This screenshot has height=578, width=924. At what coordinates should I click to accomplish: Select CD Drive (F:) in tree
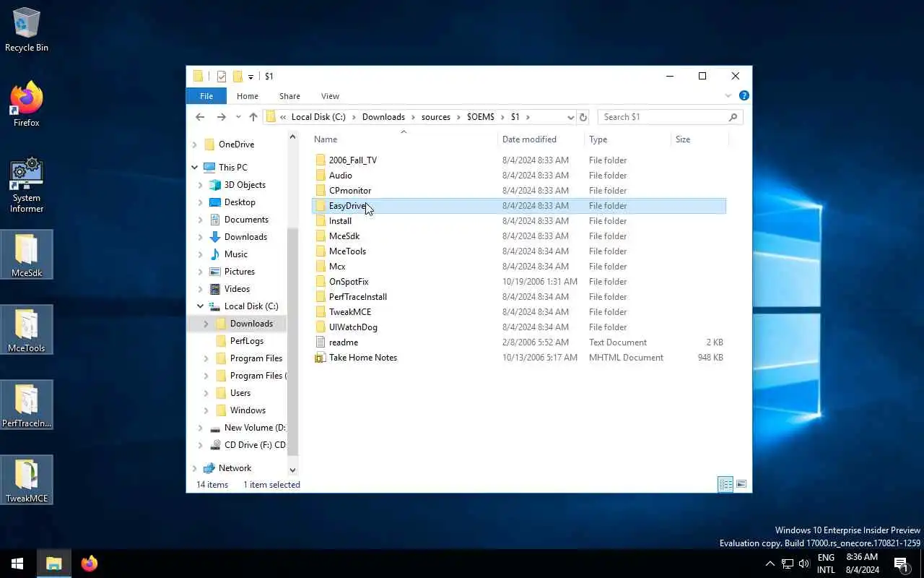click(254, 445)
